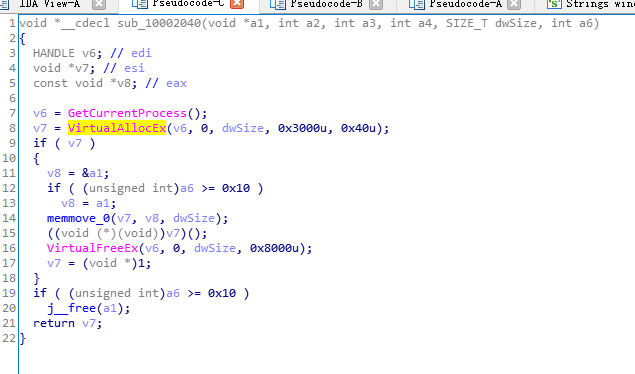This screenshot has height=374, width=635.
Task: Select sub_10002040 in the function signature
Action: [x=159, y=23]
